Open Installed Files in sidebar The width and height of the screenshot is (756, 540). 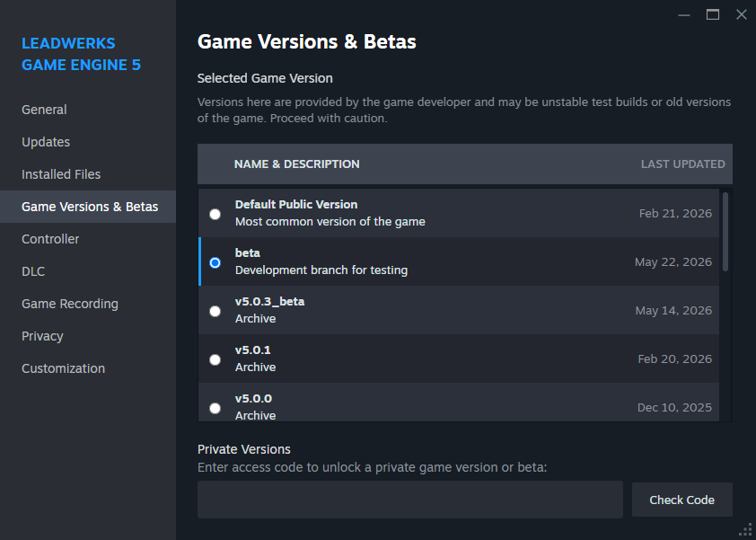[x=88, y=174]
